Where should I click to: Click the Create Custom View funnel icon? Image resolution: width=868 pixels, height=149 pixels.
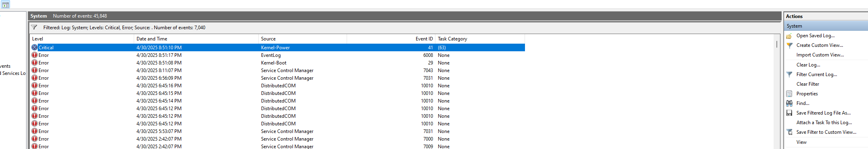click(789, 46)
